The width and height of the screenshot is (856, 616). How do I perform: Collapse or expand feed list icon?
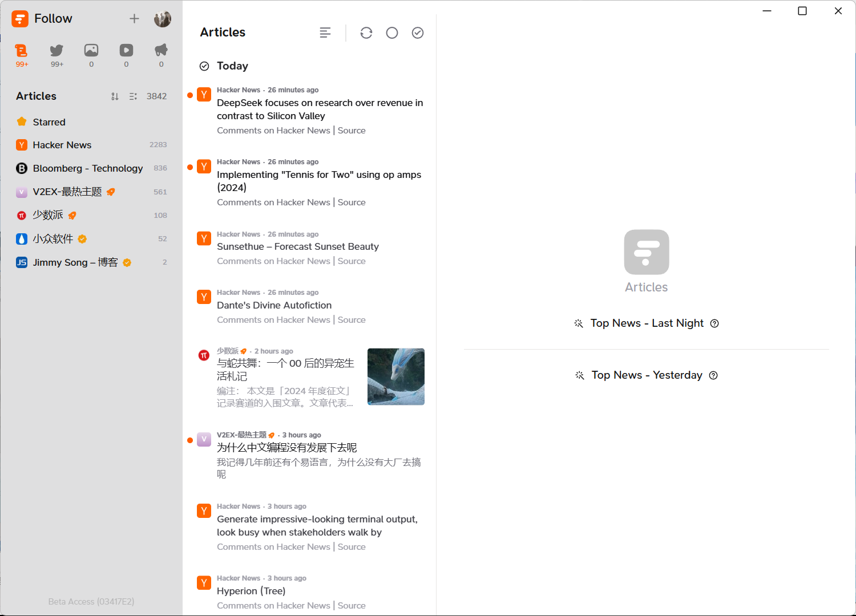coord(133,96)
